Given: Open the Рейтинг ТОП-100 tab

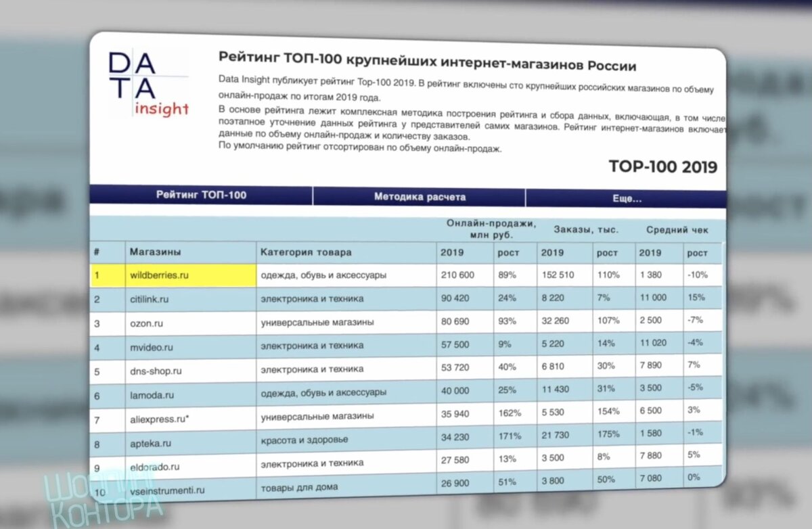Looking at the screenshot, I should click(201, 195).
